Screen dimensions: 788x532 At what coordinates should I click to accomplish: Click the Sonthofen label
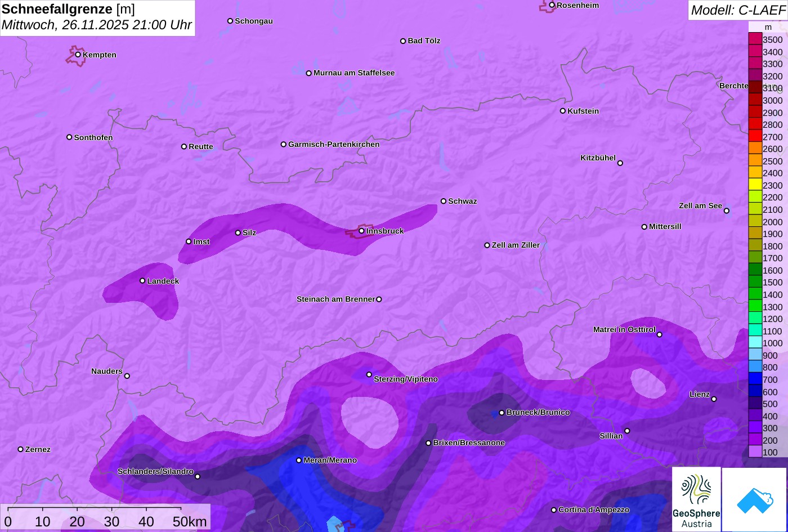pyautogui.click(x=93, y=138)
